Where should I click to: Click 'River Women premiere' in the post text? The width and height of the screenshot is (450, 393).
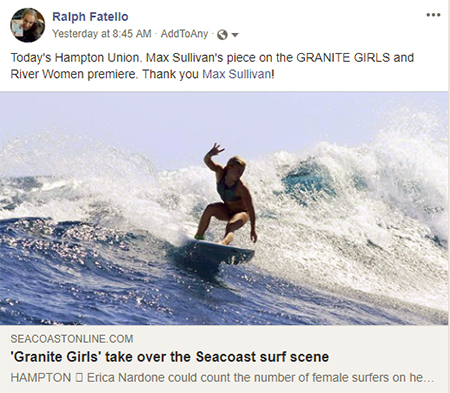74,74
